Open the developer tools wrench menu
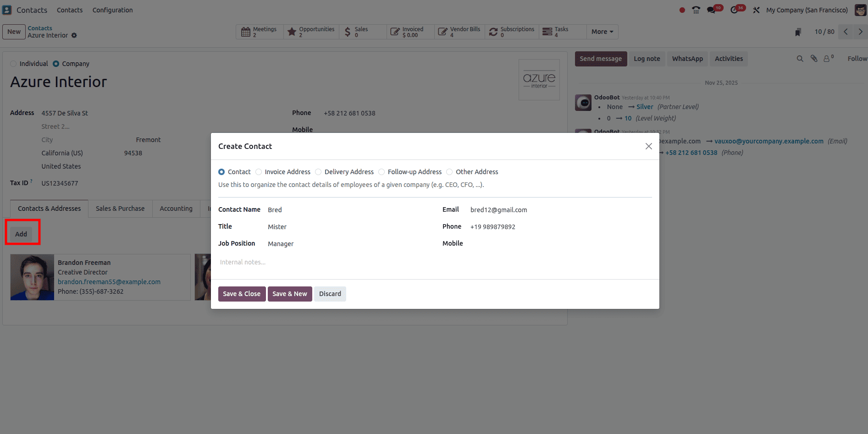Screen dimensions: 868x434 point(756,10)
